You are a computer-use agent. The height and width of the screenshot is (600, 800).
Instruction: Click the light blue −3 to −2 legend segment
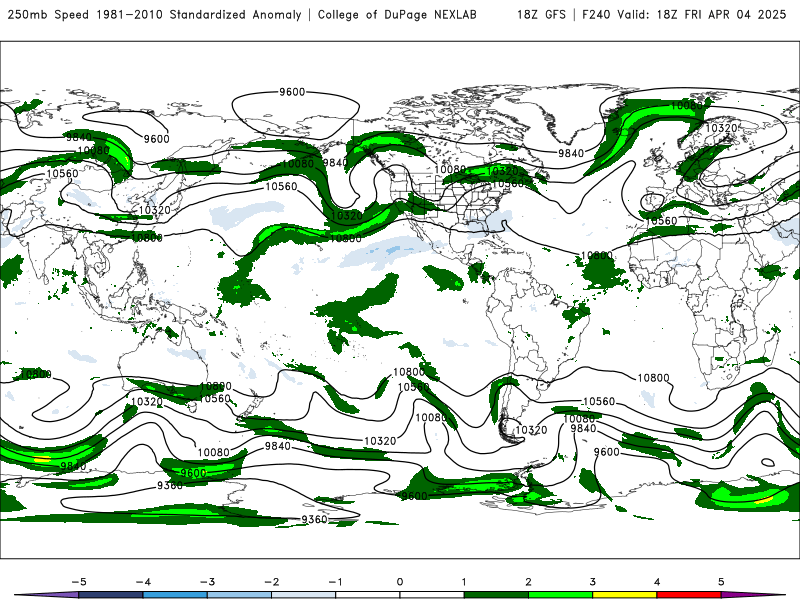click(x=239, y=595)
